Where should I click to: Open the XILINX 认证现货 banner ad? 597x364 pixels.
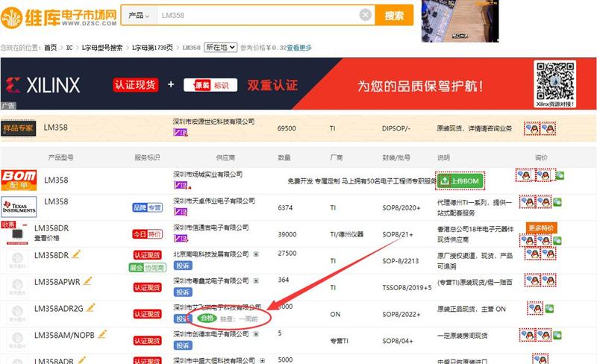point(298,84)
